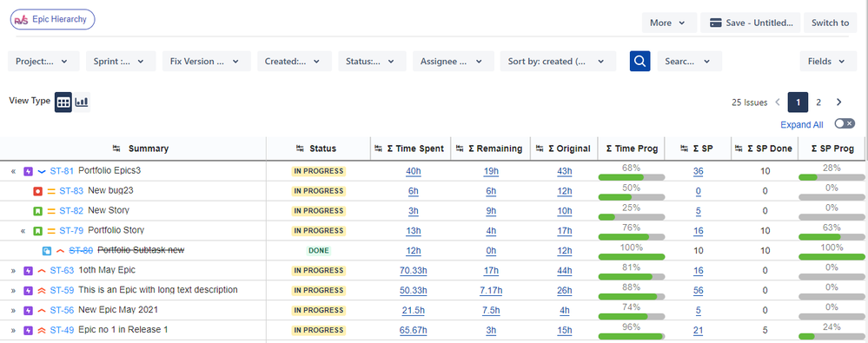The width and height of the screenshot is (868, 343).
Task: Click the Switch to button
Action: 831,23
